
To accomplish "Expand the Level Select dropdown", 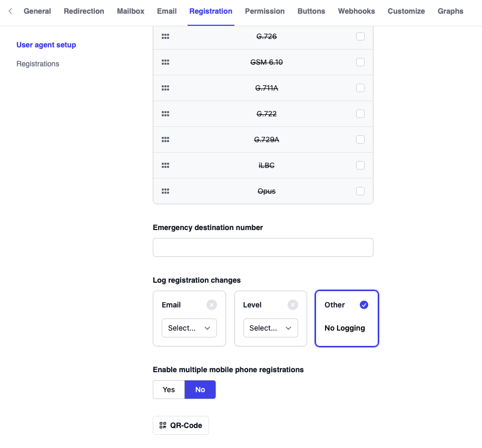I will (270, 328).
